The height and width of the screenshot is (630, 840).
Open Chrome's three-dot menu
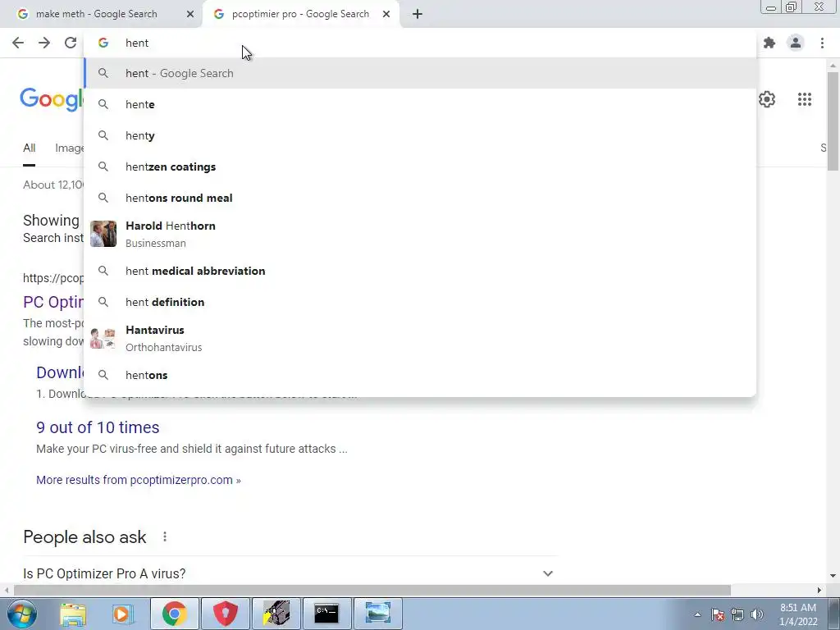(x=822, y=43)
